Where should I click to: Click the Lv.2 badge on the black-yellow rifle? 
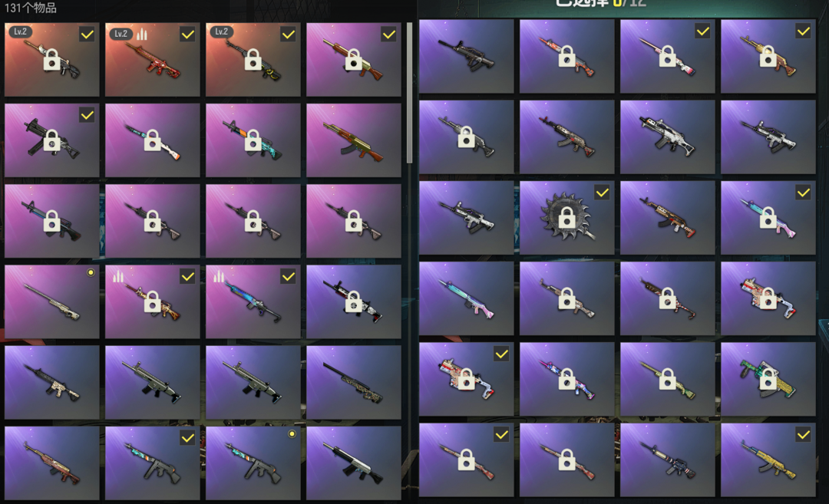(x=221, y=31)
